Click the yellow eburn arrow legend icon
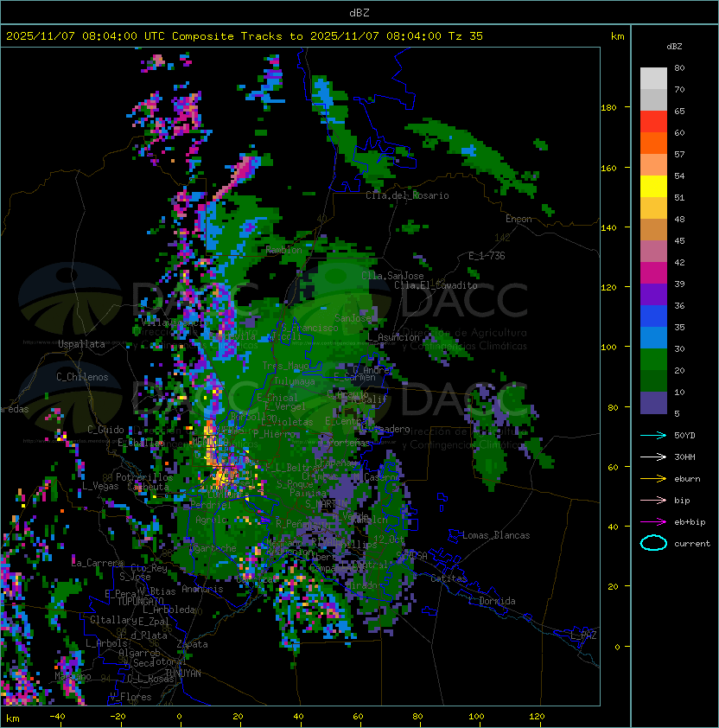719x728 pixels. click(653, 479)
